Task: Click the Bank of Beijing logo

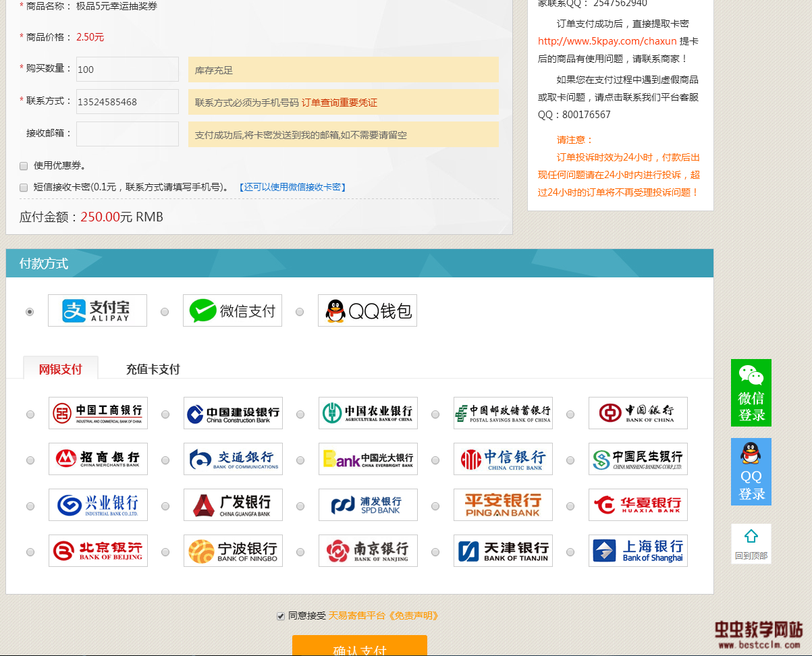Action: coord(98,551)
